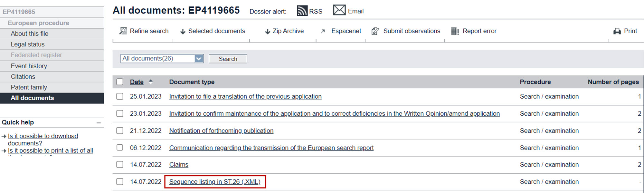
Task: Click the Email envelope alert icon
Action: click(x=339, y=10)
